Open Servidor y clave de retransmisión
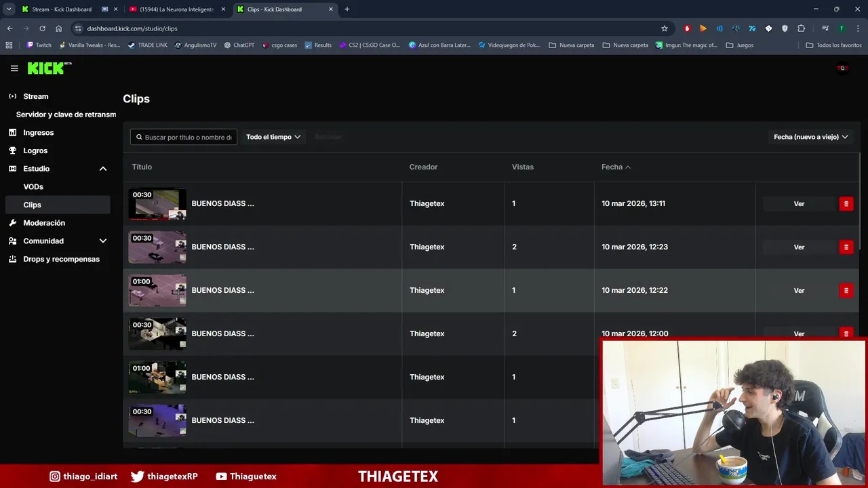The width and height of the screenshot is (868, 488). 66,115
